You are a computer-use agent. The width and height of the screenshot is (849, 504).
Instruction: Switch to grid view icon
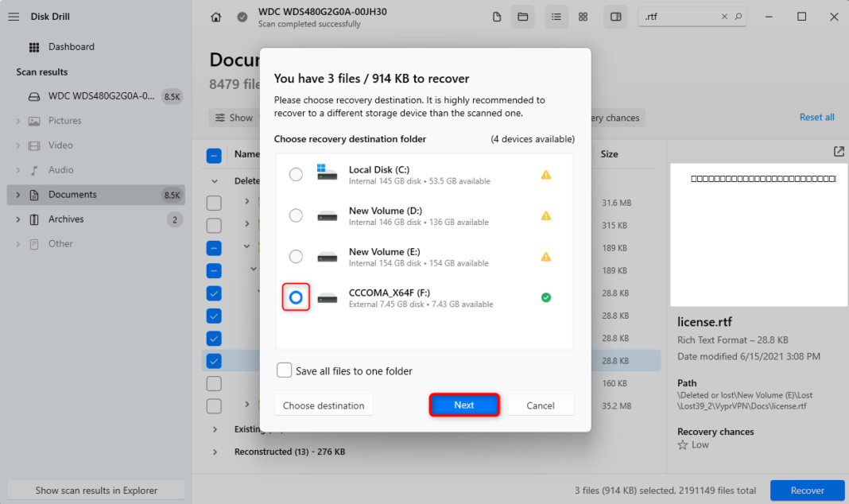pos(583,16)
